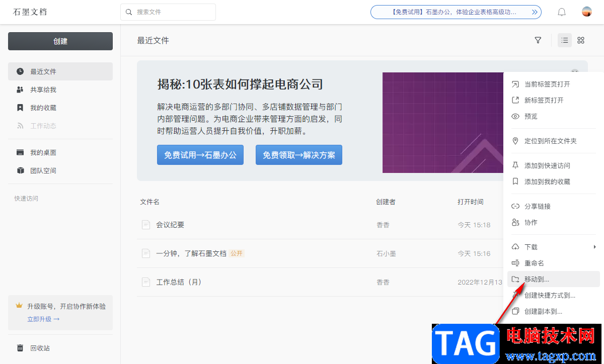Screen dimensions: 604x364
Task: Click the 文件名 column header
Action: [149, 202]
